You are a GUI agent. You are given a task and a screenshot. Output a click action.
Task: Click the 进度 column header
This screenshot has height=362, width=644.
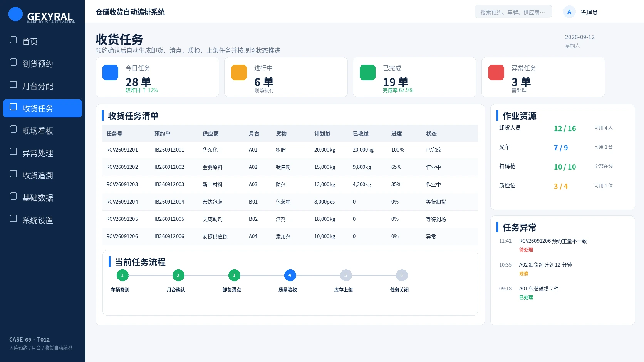tap(397, 133)
